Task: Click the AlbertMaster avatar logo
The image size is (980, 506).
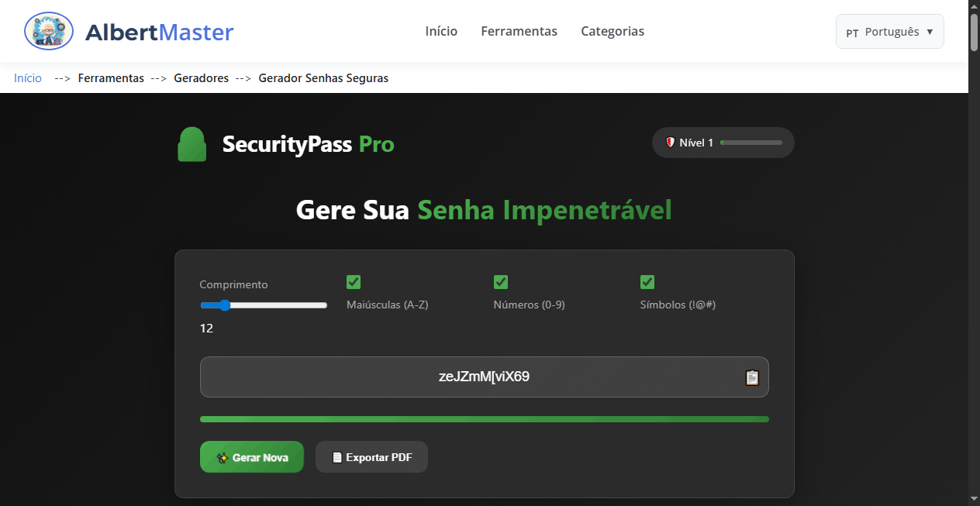Action: (x=48, y=31)
